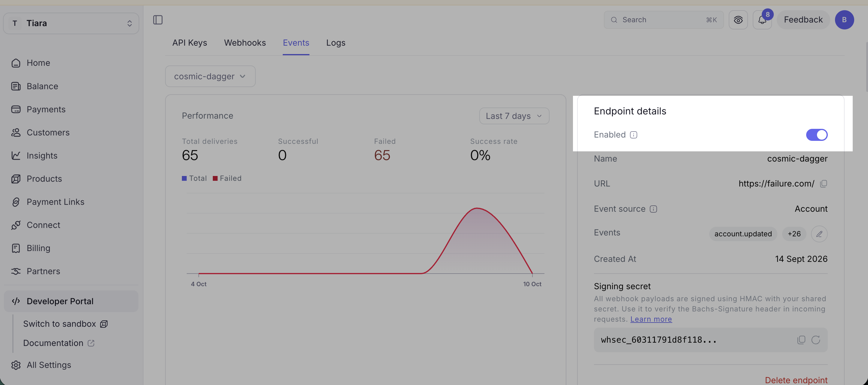The width and height of the screenshot is (868, 385).
Task: Open Last 7 days range dropdown
Action: click(514, 116)
